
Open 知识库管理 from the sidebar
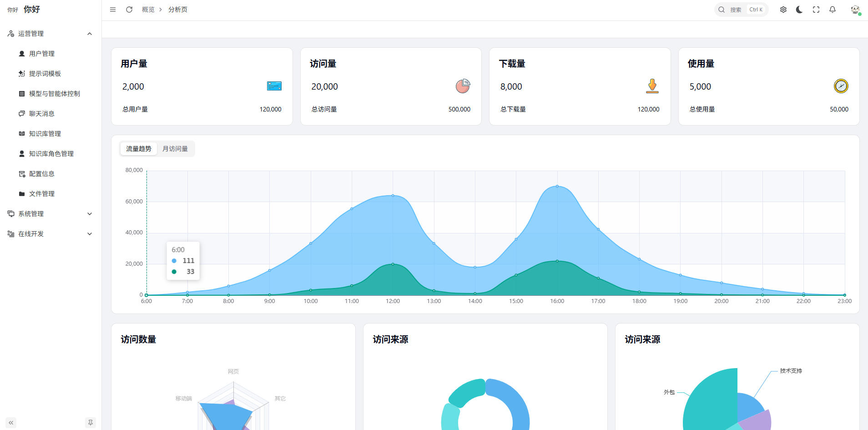[x=45, y=134]
